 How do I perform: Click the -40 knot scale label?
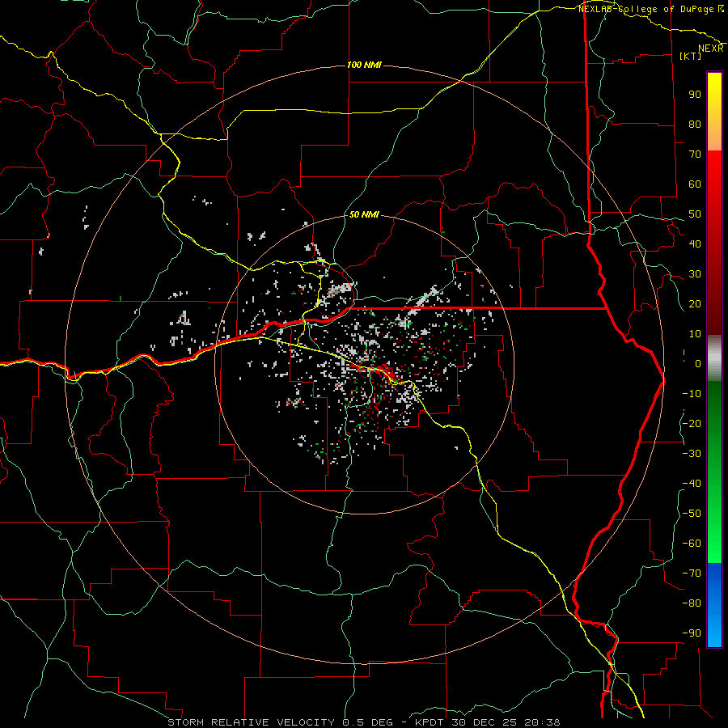692,484
